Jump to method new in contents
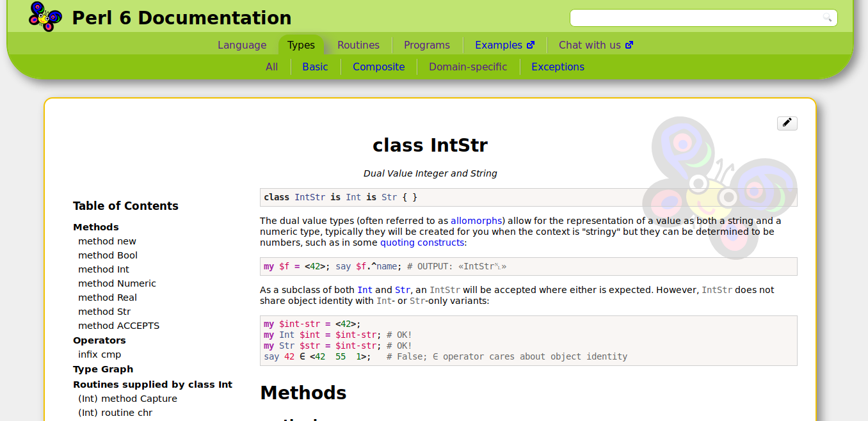This screenshot has height=421, width=868. tap(107, 241)
